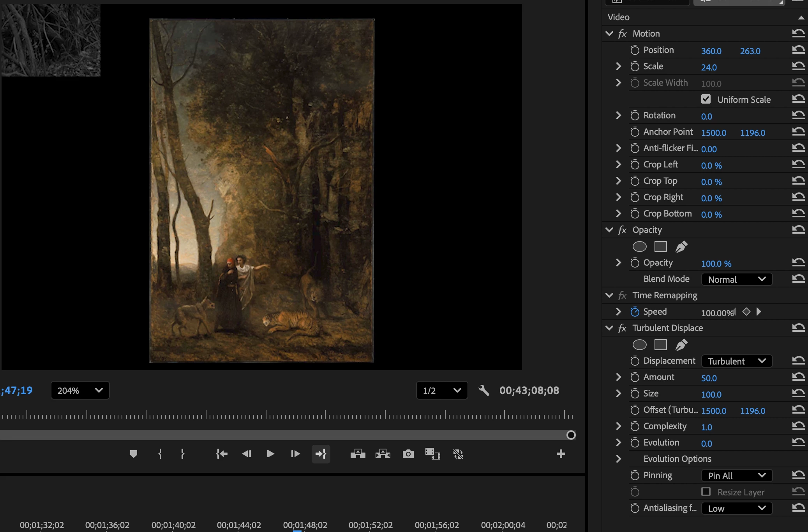Open the Blend Mode dropdown
The height and width of the screenshot is (532, 808).
(x=736, y=279)
